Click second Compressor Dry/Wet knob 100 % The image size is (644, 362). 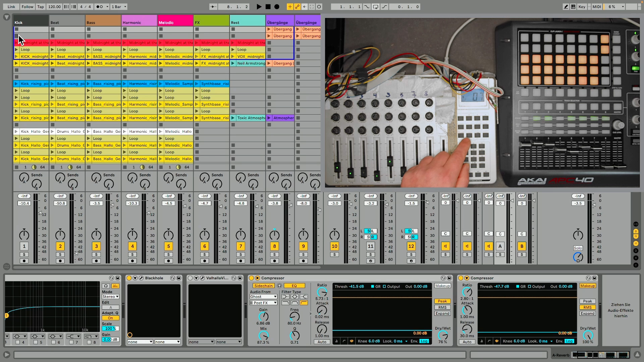[588, 335]
